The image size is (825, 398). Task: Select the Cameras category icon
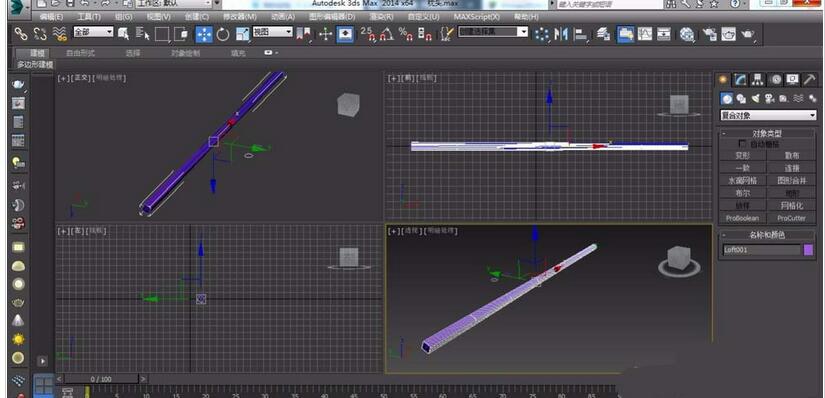pyautogui.click(x=769, y=98)
